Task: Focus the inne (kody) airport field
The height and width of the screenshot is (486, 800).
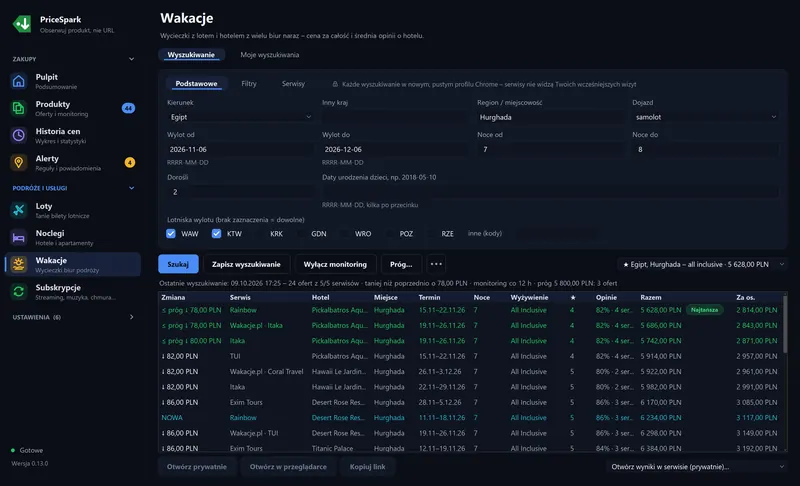Action: point(557,234)
